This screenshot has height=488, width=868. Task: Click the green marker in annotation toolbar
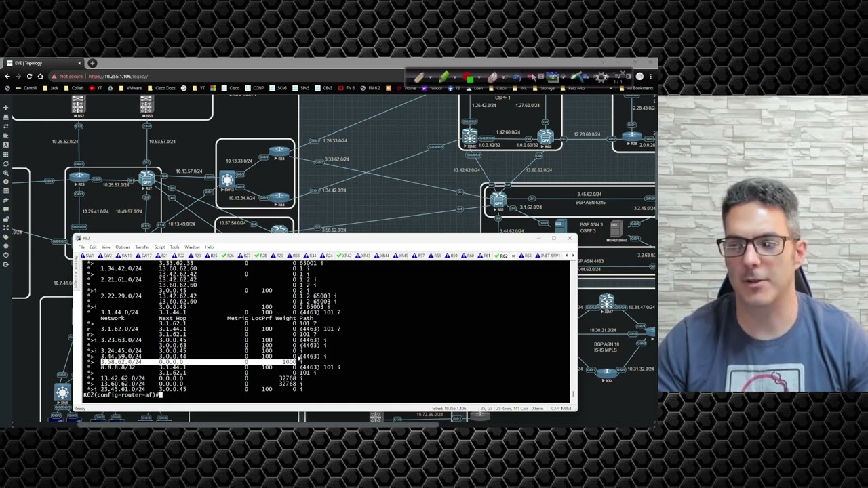443,77
